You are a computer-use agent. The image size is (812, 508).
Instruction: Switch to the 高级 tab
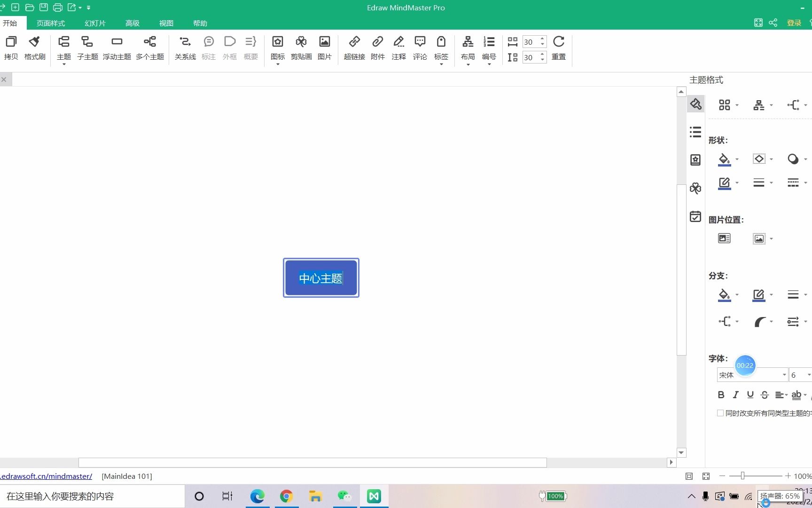click(133, 23)
